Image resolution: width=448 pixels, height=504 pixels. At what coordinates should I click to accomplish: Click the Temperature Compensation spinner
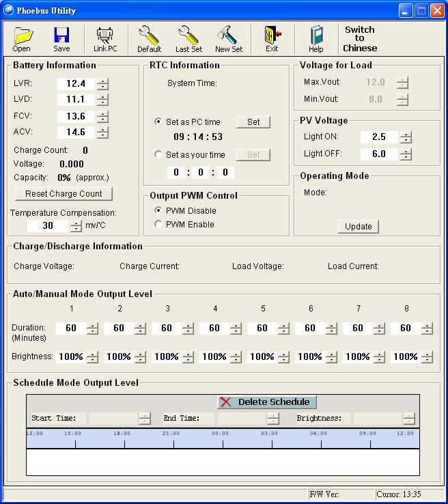pyautogui.click(x=75, y=226)
